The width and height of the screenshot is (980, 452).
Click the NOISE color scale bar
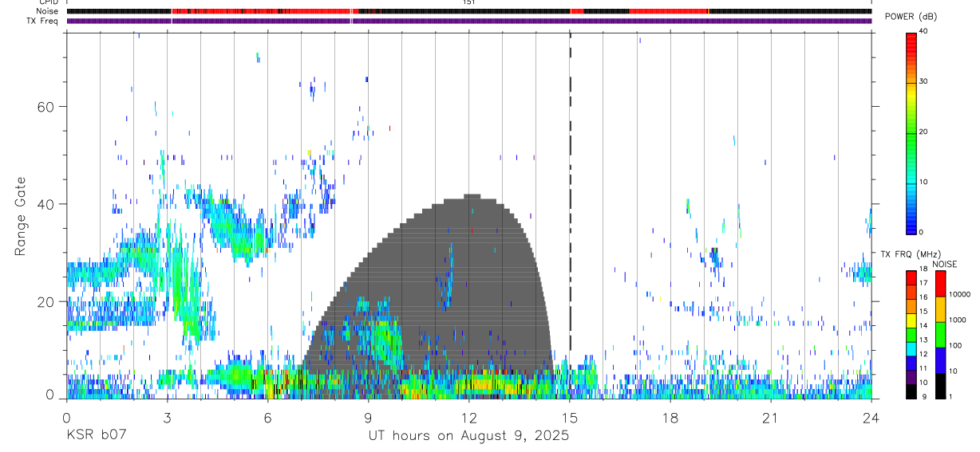[940, 335]
